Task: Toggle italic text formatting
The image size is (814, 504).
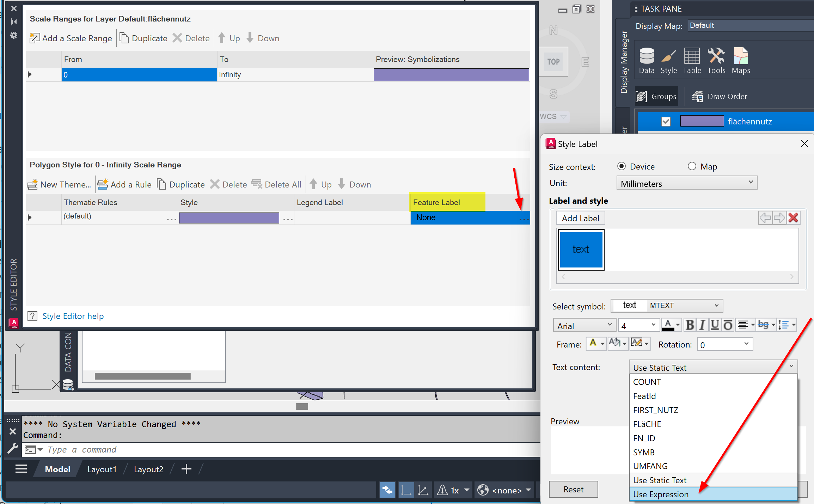Action: point(702,325)
